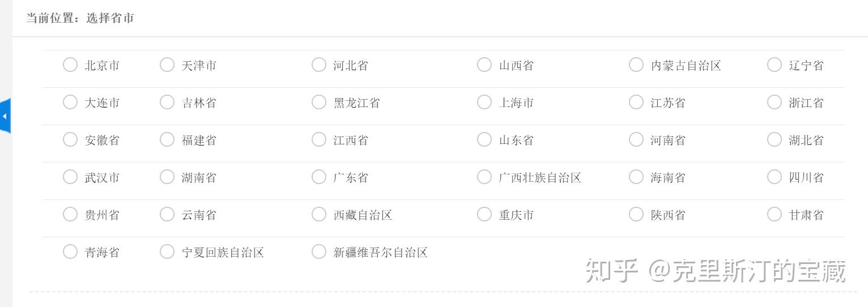This screenshot has height=307, width=868.
Task: Select 山东省 radio button
Action: pos(484,140)
